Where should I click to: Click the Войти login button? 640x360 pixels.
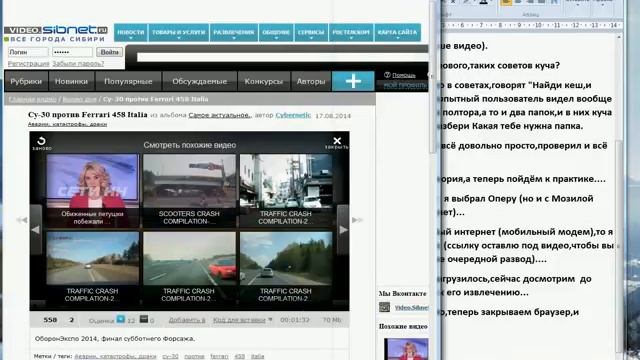[x=109, y=52]
